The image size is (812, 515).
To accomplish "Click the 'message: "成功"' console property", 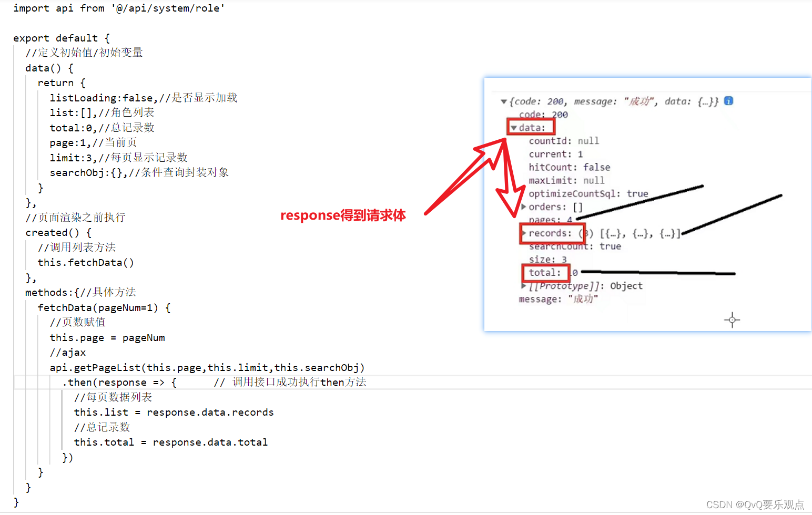I will 559,299.
